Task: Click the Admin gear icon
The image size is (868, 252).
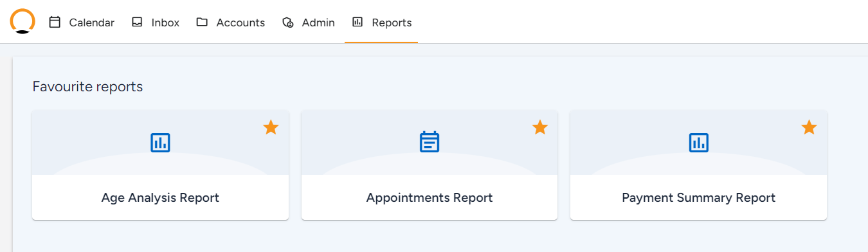Action: click(288, 22)
